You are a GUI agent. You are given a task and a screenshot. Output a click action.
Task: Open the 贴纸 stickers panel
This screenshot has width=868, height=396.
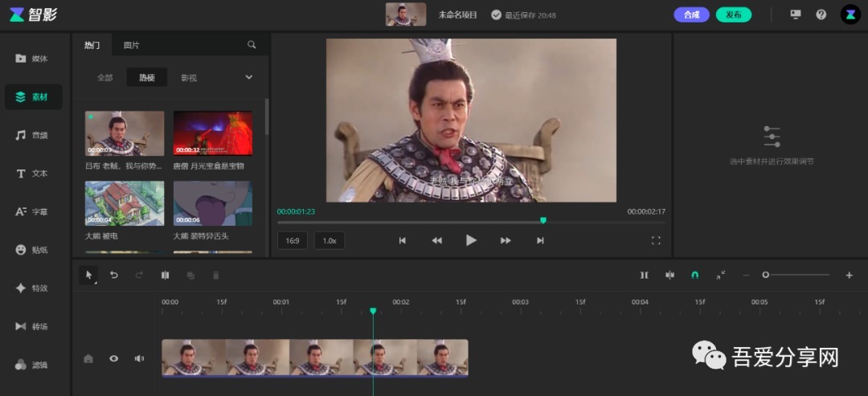[x=32, y=250]
